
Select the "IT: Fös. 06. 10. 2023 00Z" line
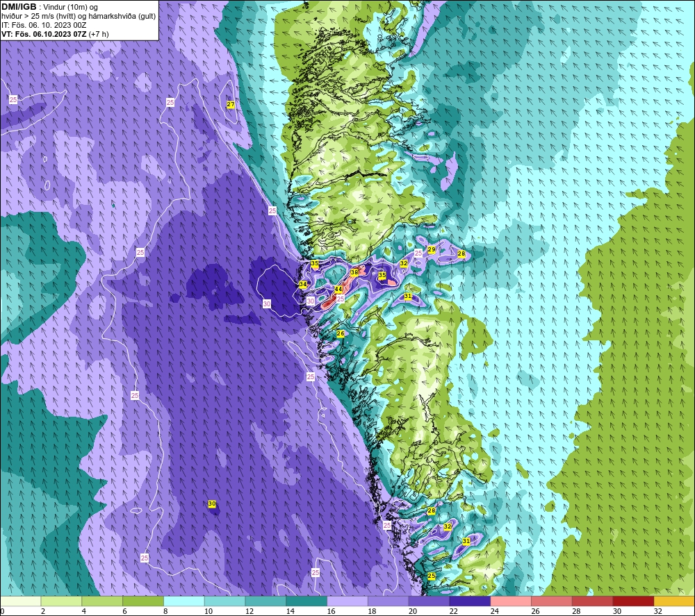44,25
